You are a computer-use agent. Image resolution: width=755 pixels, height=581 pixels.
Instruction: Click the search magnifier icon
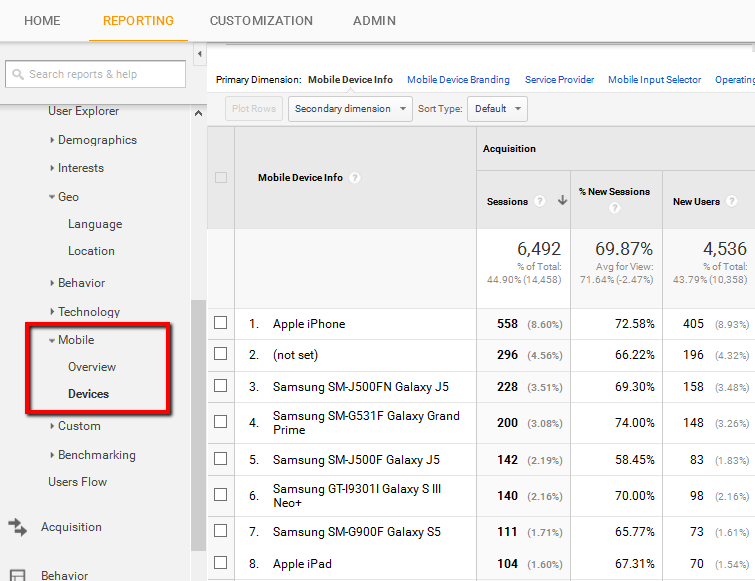pos(18,74)
